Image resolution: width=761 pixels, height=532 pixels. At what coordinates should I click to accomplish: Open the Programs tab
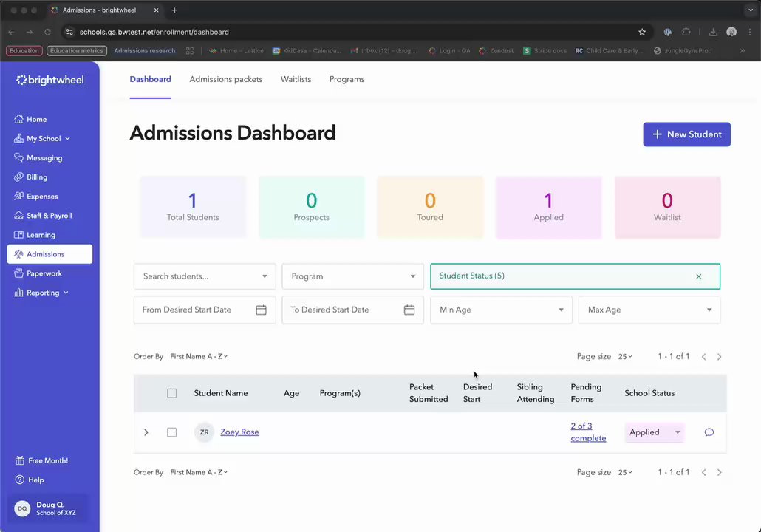point(347,79)
